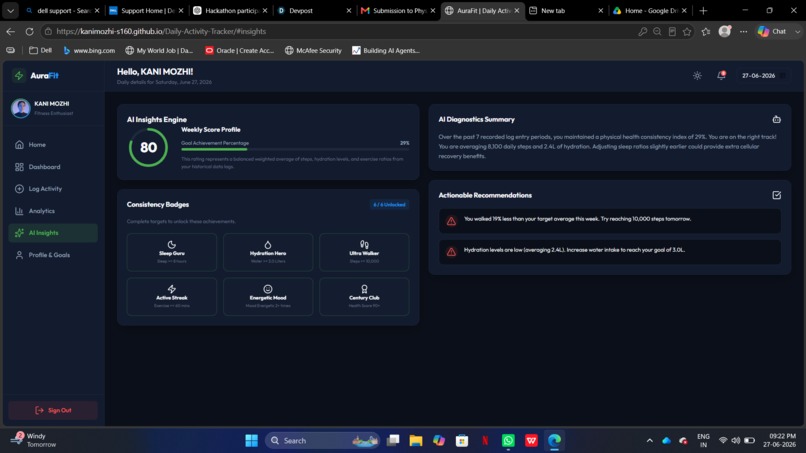Switch to Home - Google Drive tab

(650, 10)
